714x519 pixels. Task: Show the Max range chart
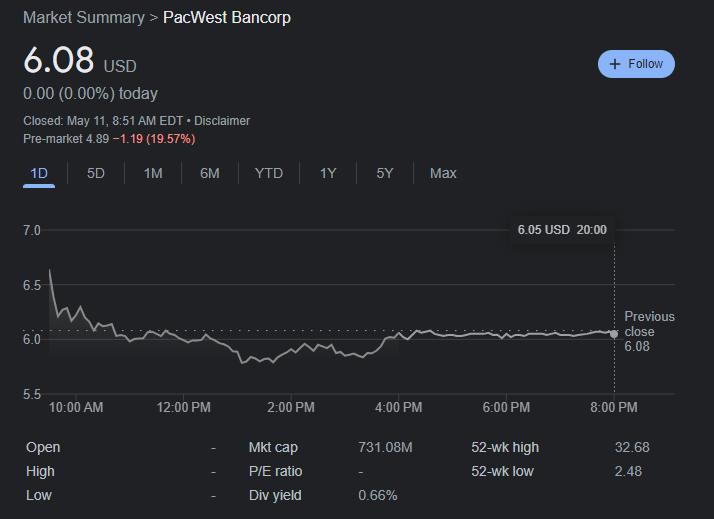pyautogui.click(x=443, y=173)
